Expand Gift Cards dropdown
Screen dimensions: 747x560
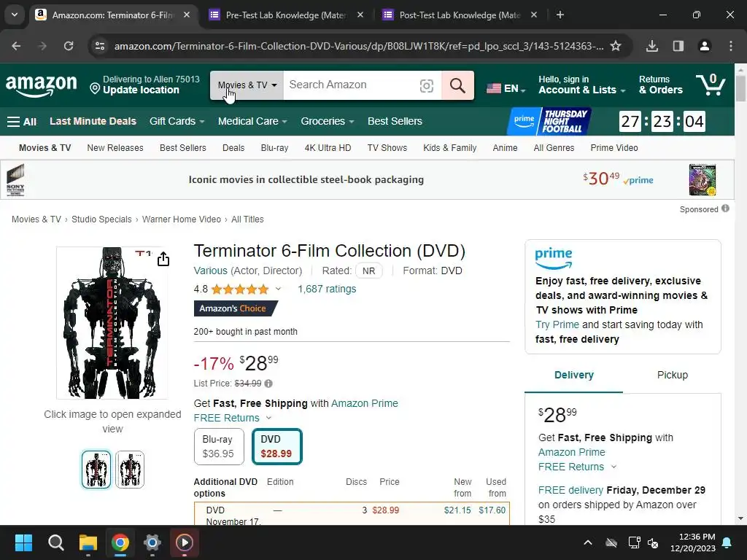(x=177, y=122)
